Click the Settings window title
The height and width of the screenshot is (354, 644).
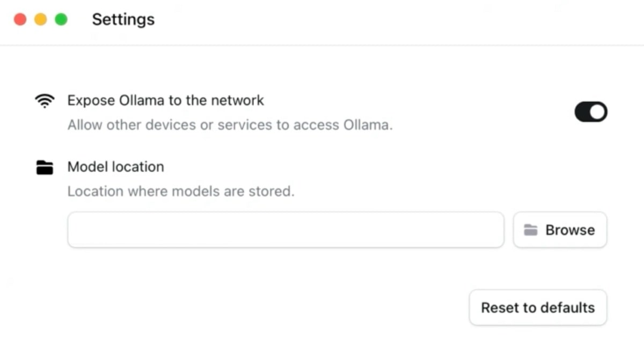coord(123,20)
